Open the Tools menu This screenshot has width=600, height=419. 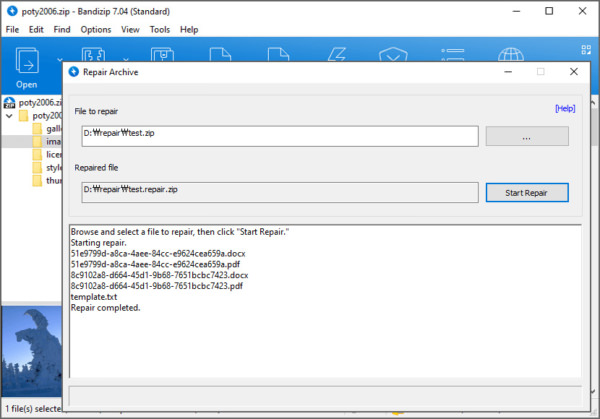click(x=160, y=30)
